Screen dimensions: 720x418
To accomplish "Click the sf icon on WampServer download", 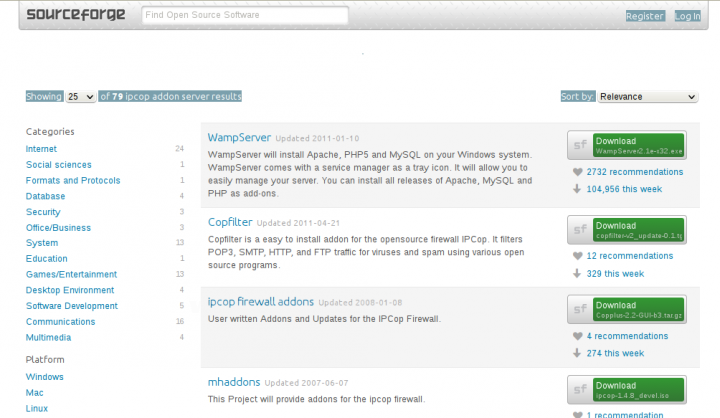I will pyautogui.click(x=580, y=146).
